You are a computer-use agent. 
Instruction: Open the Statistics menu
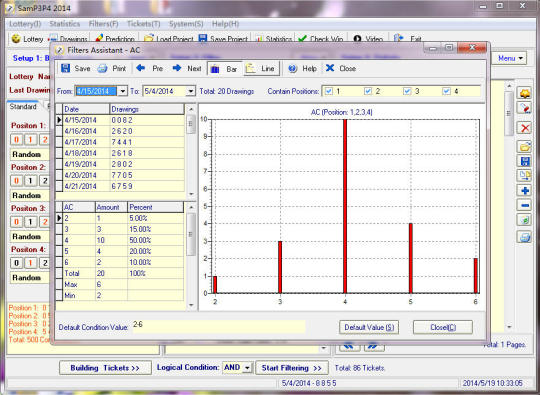[x=64, y=24]
